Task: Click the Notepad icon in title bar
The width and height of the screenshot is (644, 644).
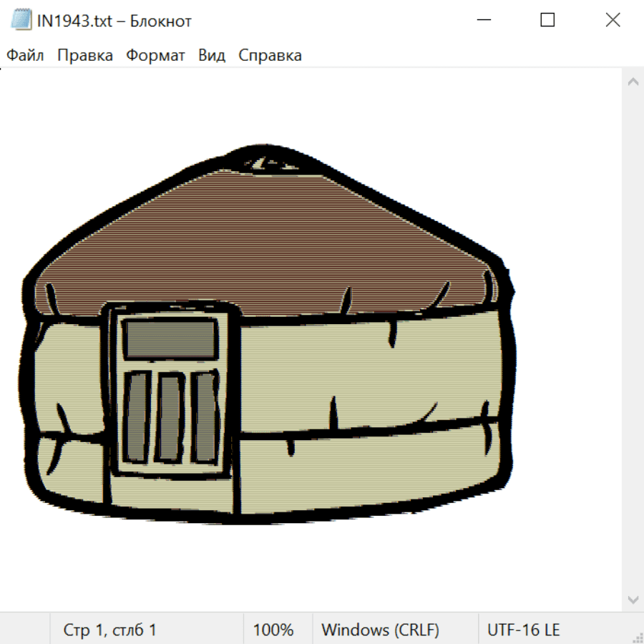Action: point(21,21)
